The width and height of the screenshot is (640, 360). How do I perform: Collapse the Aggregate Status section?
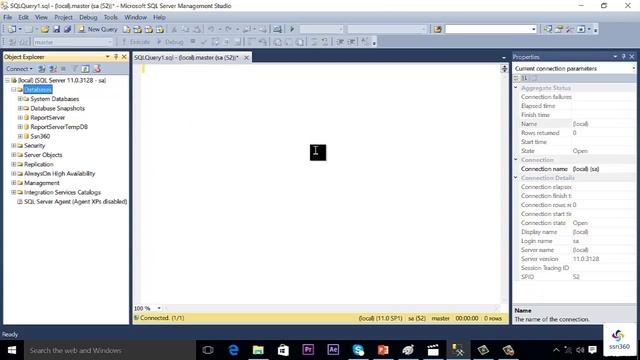click(x=516, y=88)
